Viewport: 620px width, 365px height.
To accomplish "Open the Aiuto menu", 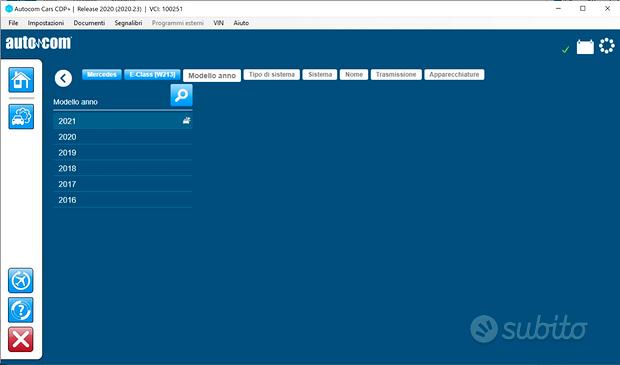I will 241,23.
